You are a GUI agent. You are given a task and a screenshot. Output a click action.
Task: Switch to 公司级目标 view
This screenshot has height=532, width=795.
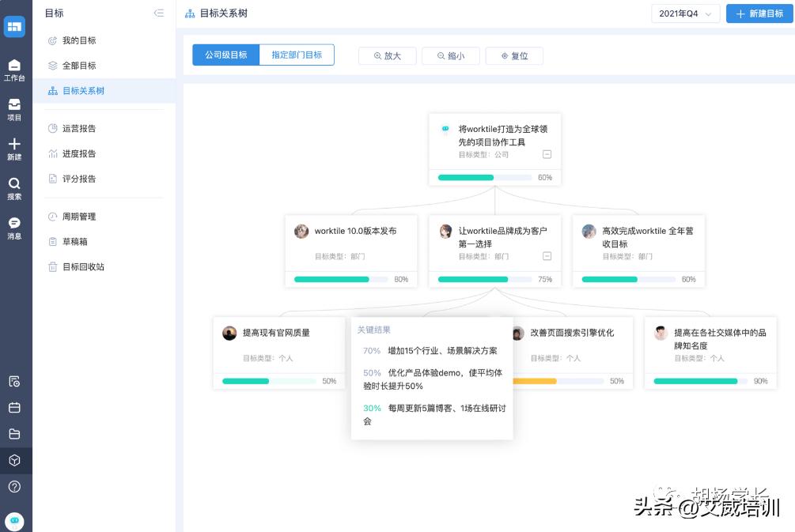pyautogui.click(x=226, y=55)
